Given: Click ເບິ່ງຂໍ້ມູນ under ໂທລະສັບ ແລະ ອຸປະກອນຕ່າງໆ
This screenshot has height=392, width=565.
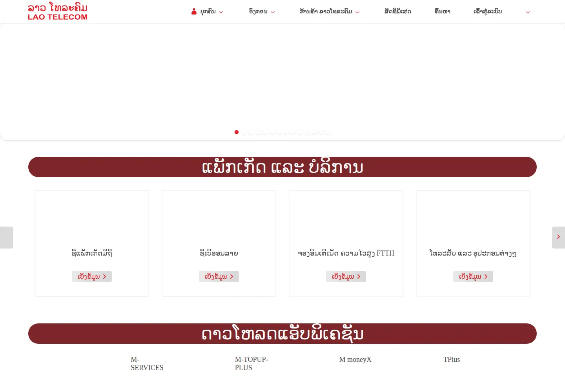Looking at the screenshot, I should coord(473,276).
